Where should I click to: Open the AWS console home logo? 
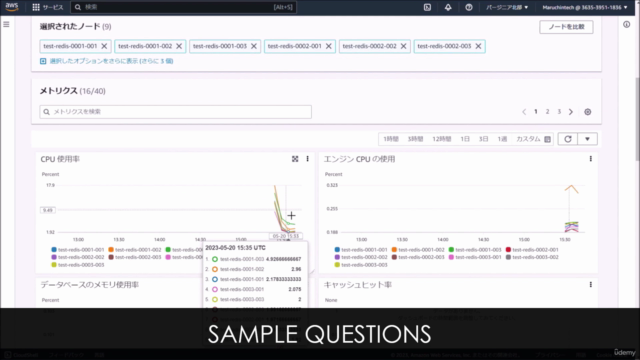(x=12, y=7)
